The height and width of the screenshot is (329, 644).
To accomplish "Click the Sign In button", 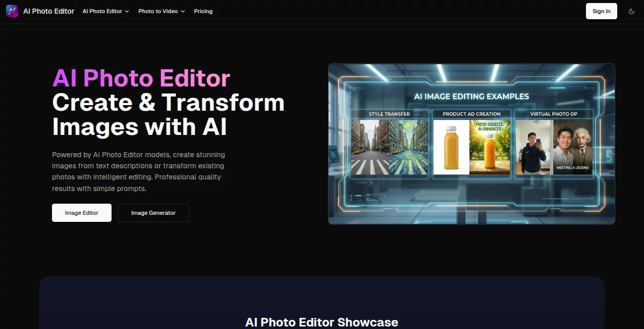I will click(601, 11).
